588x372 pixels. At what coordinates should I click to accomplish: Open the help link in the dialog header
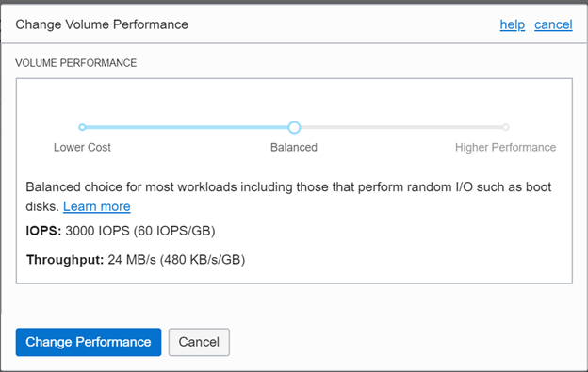click(513, 24)
